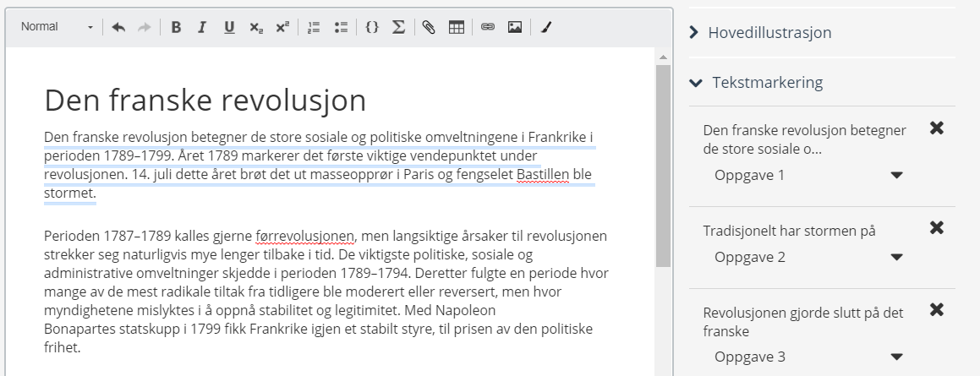Apply subscript formatting
The image size is (980, 376).
pos(255,27)
